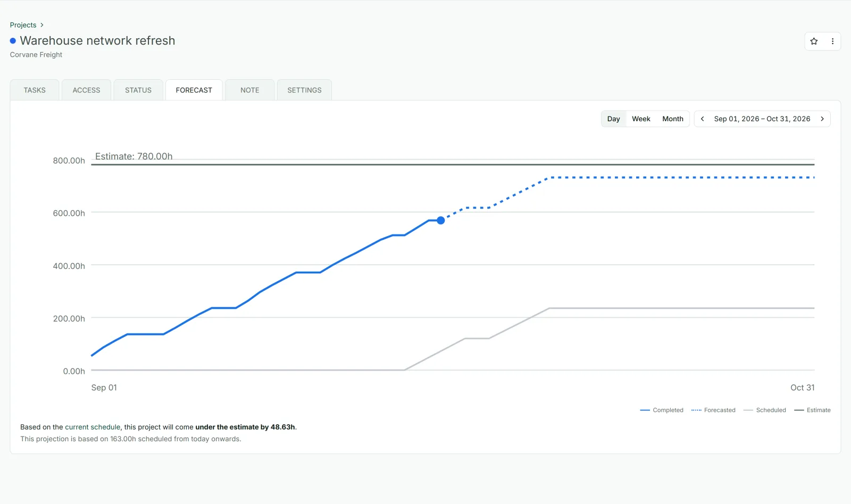This screenshot has height=504, width=851.
Task: Click the 600.00h axis label
Action: 69,213
